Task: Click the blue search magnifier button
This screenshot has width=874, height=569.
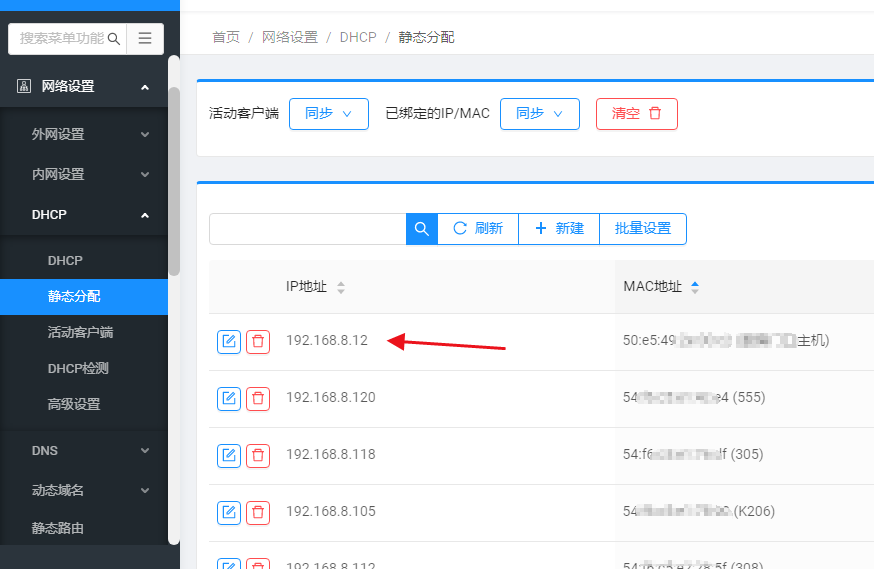Action: pos(421,229)
